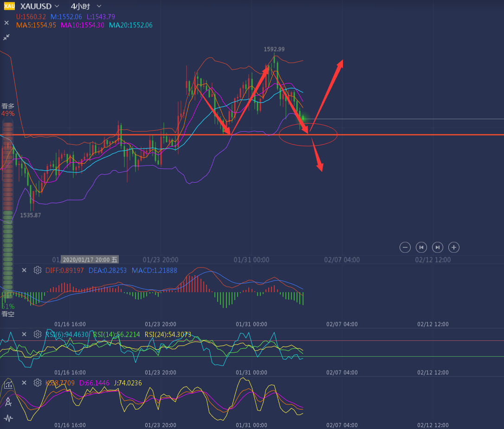Image resolution: width=504 pixels, height=429 pixels.
Task: Close the KDJ indicator panel
Action: [24, 383]
